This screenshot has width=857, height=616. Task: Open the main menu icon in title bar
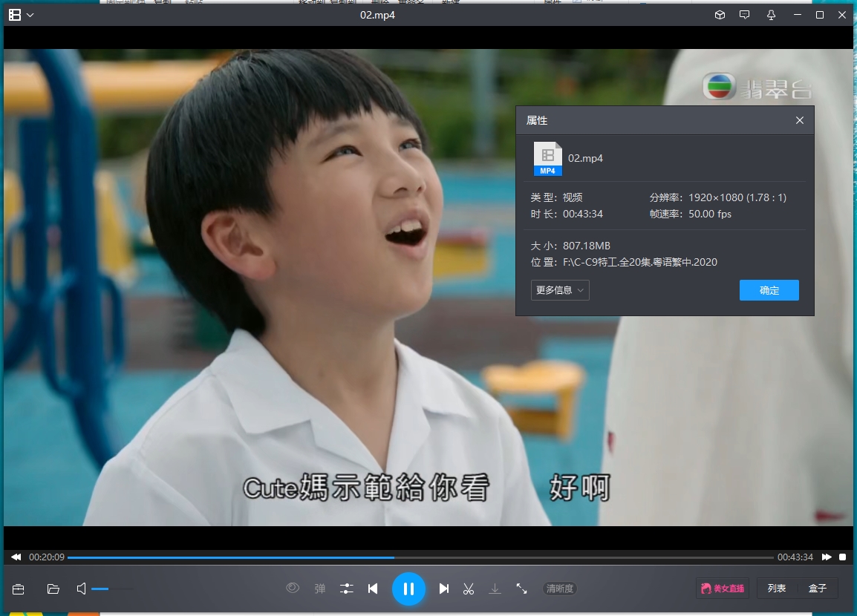point(15,16)
